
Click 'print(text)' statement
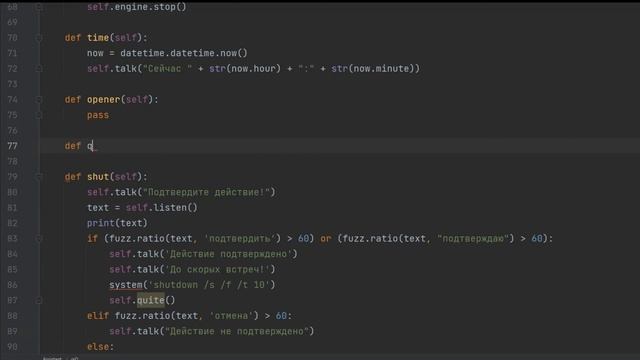click(x=117, y=223)
